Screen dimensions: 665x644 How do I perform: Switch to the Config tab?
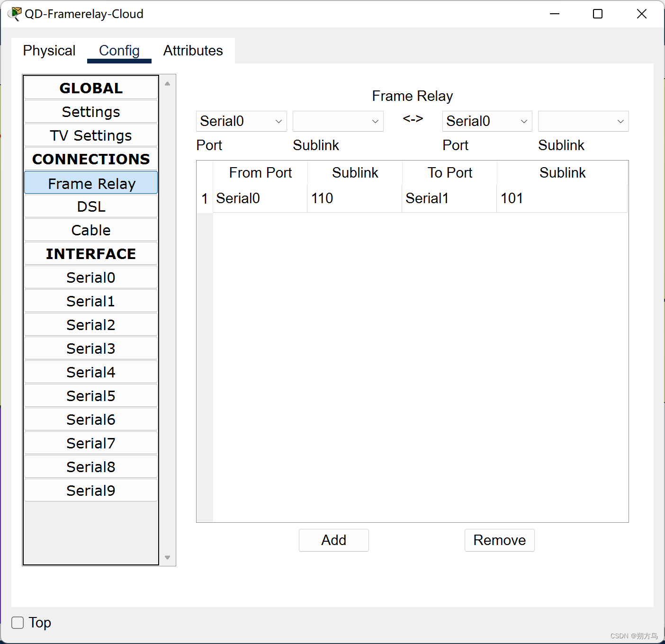tap(119, 51)
